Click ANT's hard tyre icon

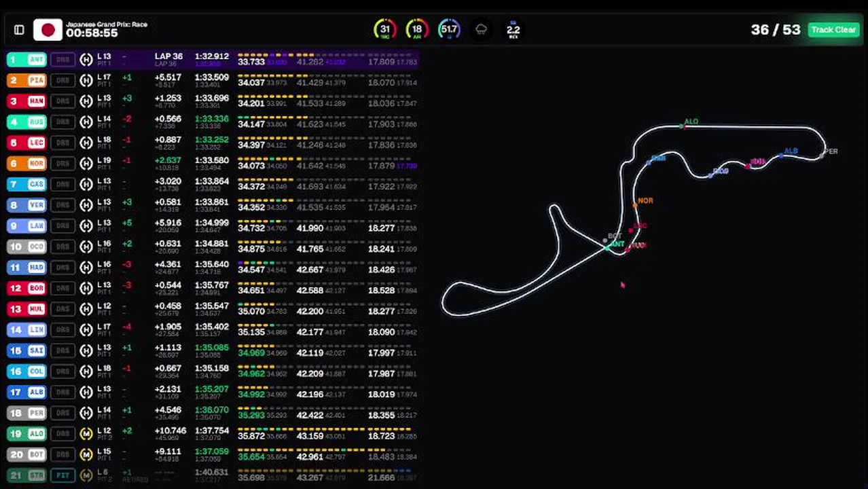[x=86, y=60]
